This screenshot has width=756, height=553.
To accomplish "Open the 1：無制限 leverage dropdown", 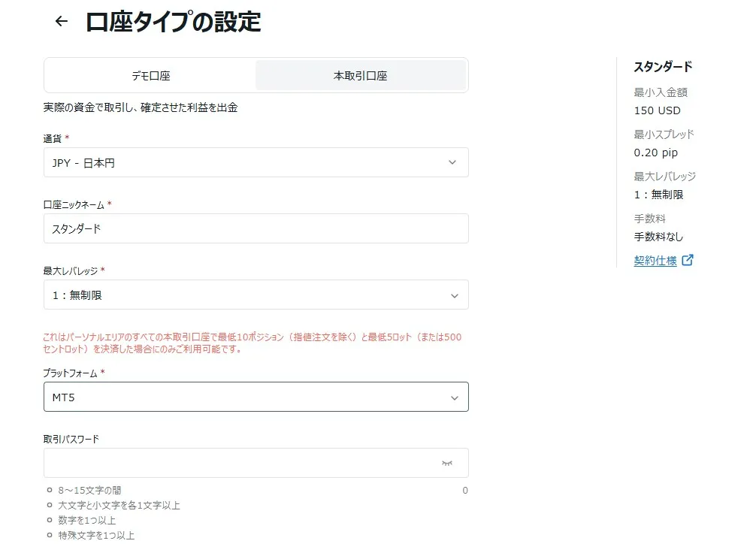I will (256, 295).
